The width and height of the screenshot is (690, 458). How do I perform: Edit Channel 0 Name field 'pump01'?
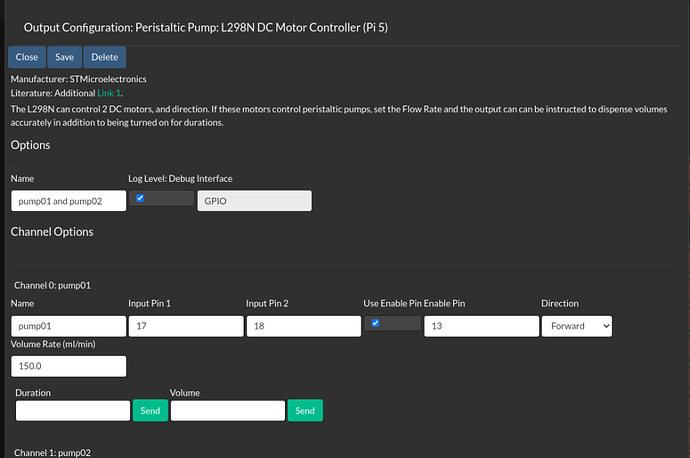pyautogui.click(x=69, y=326)
